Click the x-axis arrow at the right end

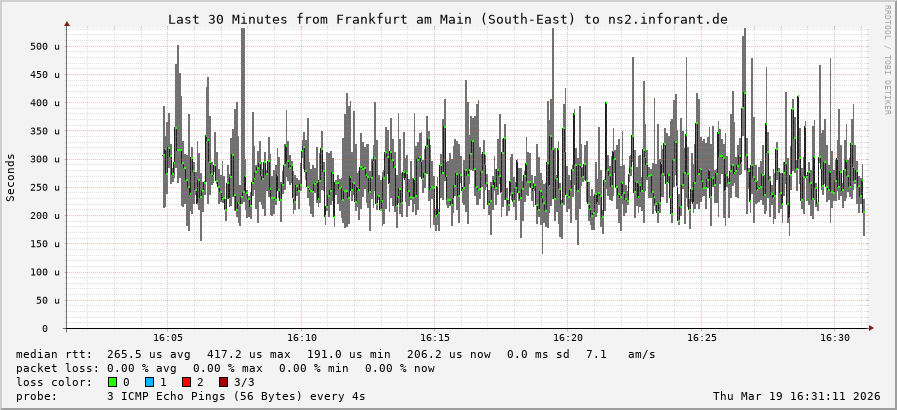click(870, 328)
